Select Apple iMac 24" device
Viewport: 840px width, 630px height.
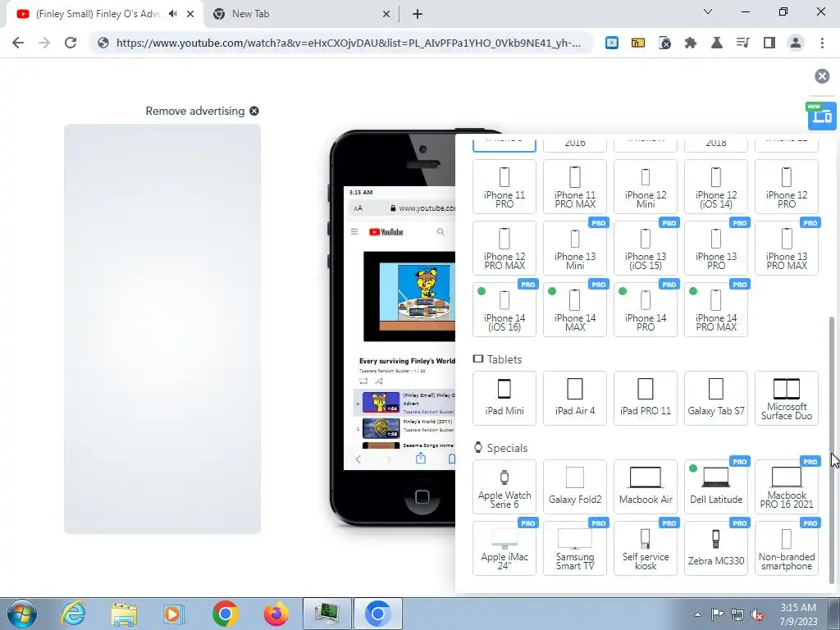point(504,548)
